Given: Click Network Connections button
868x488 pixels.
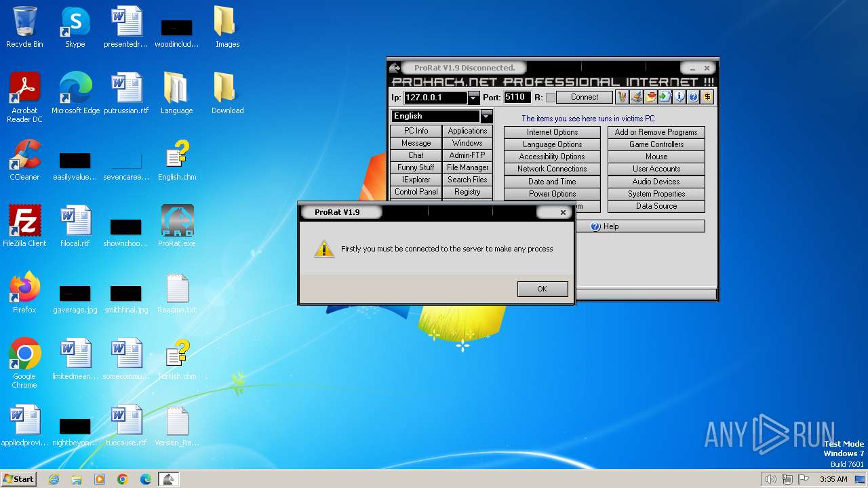Looking at the screenshot, I should point(552,169).
